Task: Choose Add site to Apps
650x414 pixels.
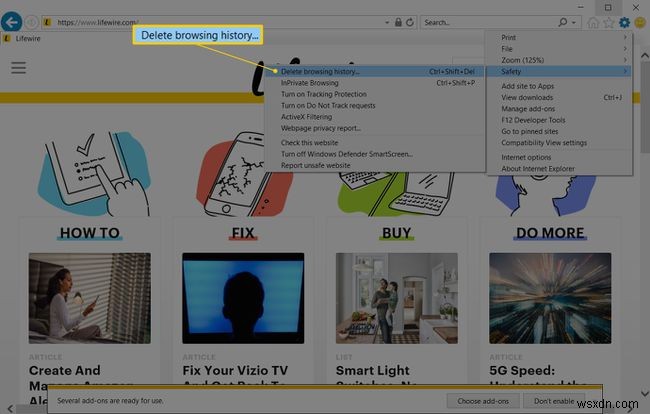Action: click(x=560, y=86)
